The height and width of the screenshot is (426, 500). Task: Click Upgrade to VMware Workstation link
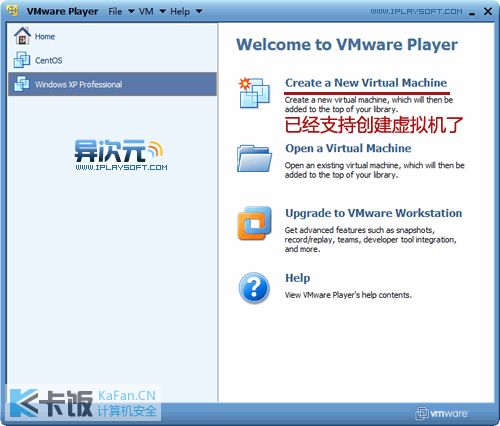tap(374, 213)
